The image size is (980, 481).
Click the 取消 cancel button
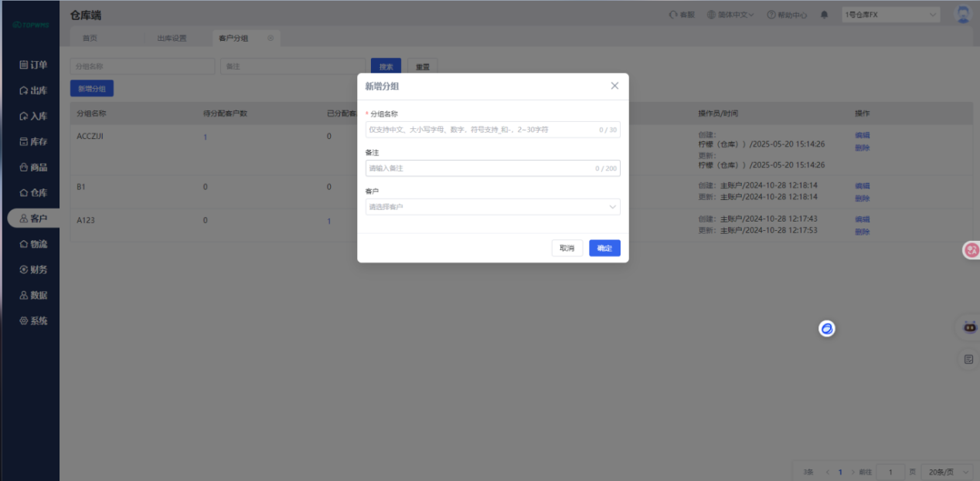coord(567,248)
